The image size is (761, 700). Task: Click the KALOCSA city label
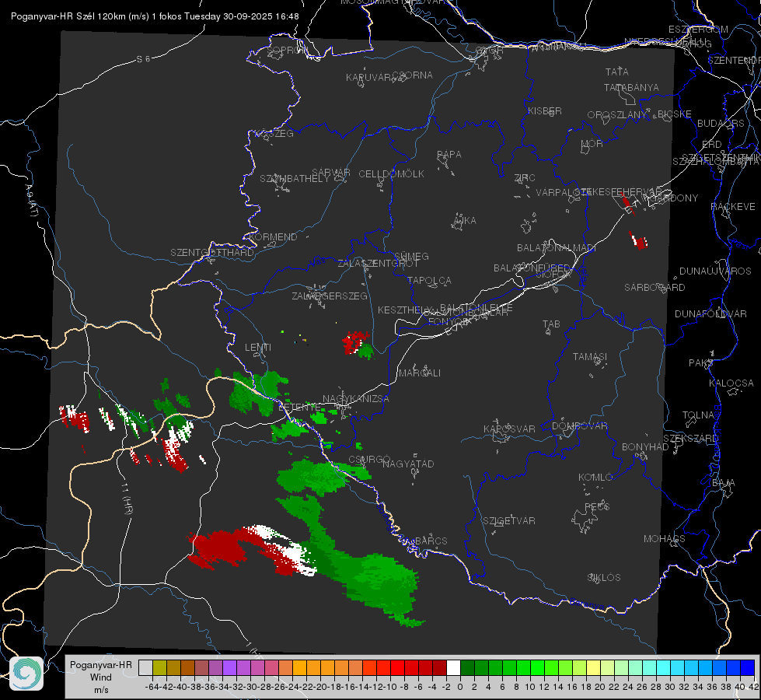click(731, 383)
